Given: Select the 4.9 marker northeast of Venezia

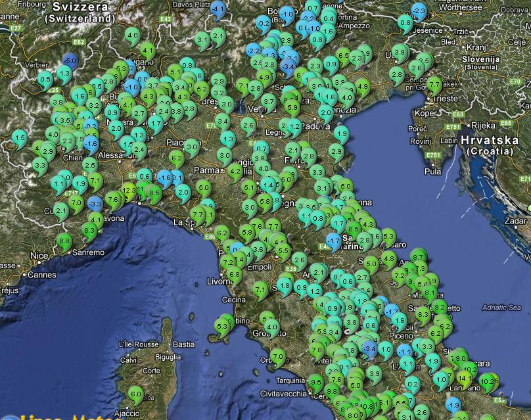Looking at the screenshot, I should pyautogui.click(x=362, y=85).
